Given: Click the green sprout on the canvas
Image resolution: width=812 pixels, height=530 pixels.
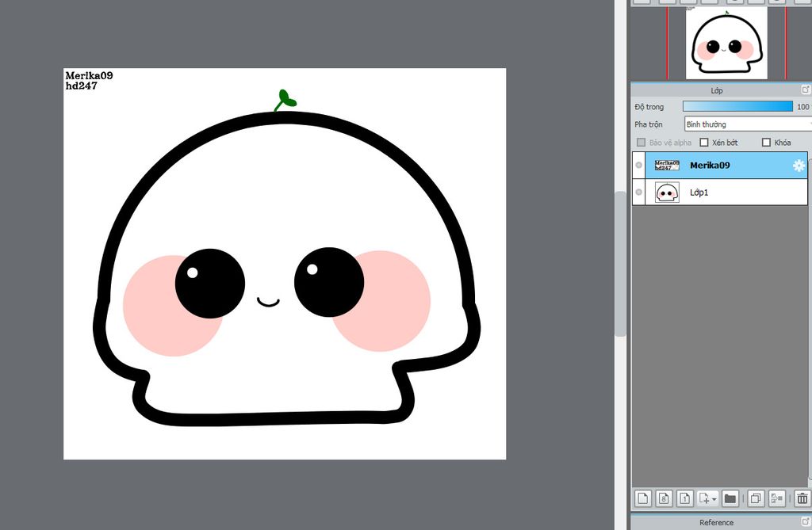Looking at the screenshot, I should click(285, 101).
